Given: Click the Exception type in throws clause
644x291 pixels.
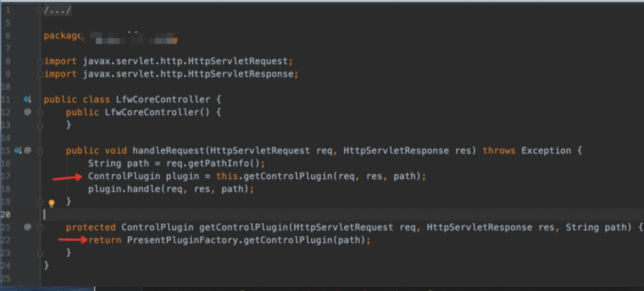Looking at the screenshot, I should 546,150.
